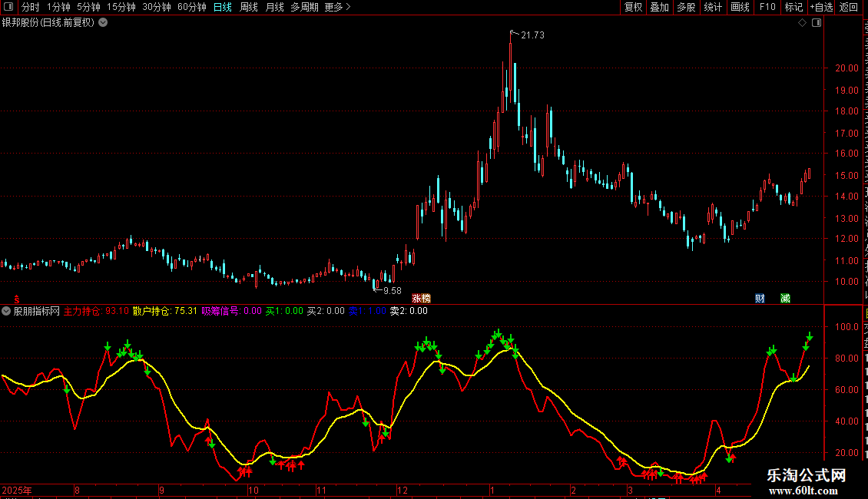Click month 12 on the time axis
This screenshot has width=868, height=499.
click(x=403, y=490)
